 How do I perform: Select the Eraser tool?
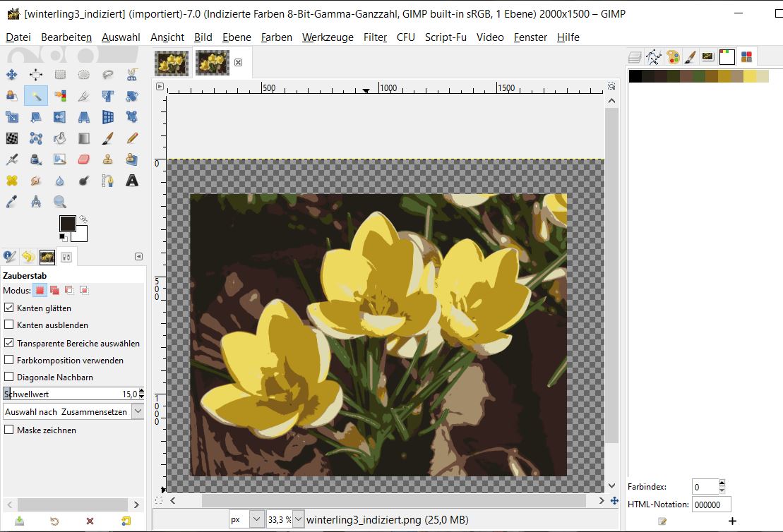[x=84, y=159]
